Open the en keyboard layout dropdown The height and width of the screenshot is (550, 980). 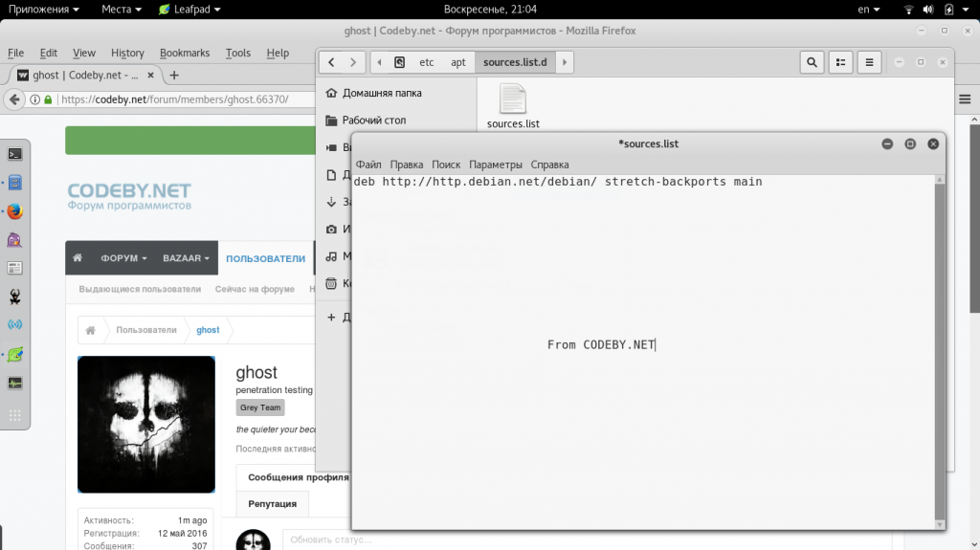(x=869, y=10)
